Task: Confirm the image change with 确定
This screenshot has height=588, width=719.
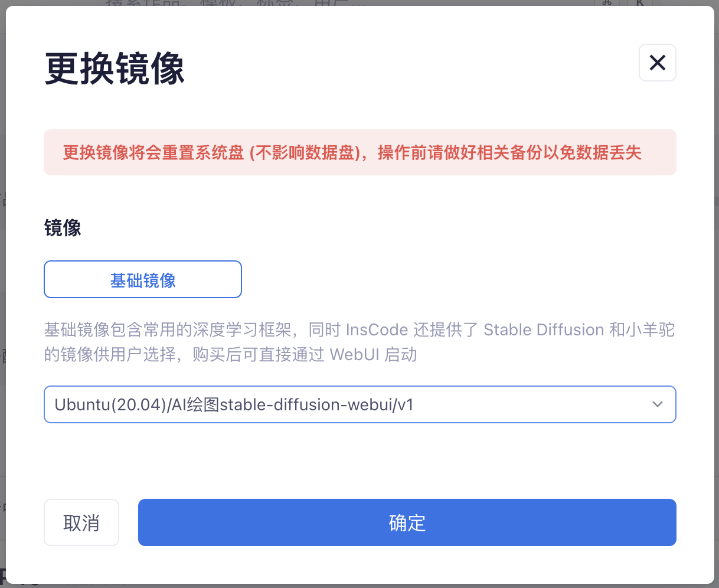Action: point(407,522)
